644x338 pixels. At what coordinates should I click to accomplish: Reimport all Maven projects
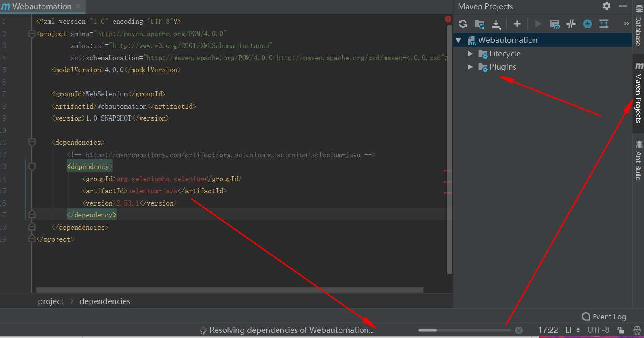(x=463, y=24)
